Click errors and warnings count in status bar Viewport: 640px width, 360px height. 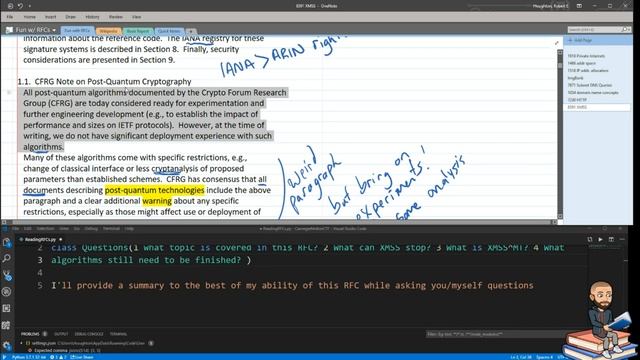tap(58, 357)
